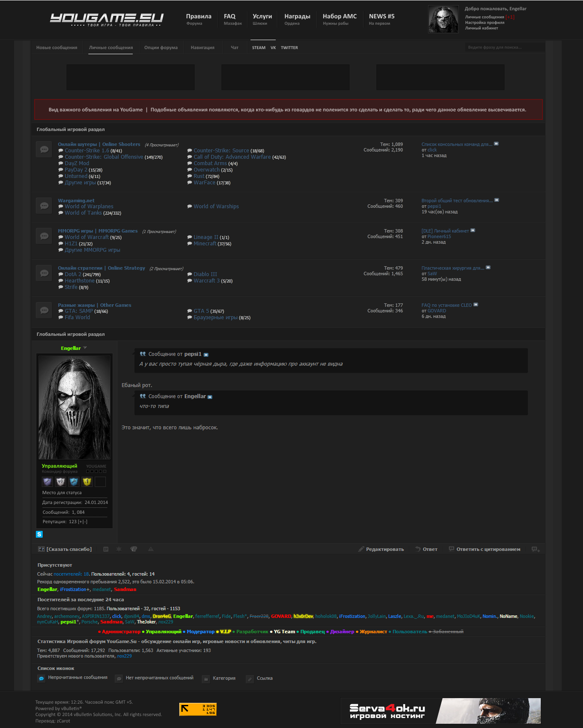Open 'Правила Форума' in top menu
Screen dimensions: 583x728
pos(198,19)
